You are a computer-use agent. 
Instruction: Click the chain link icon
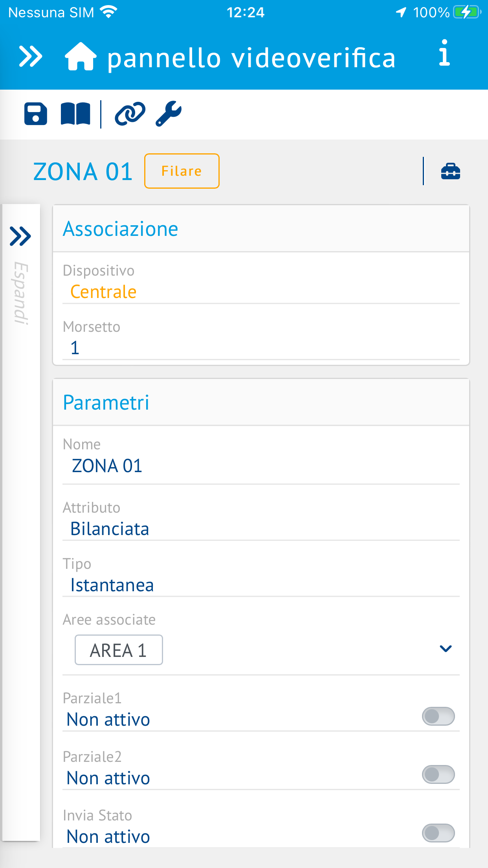click(x=130, y=114)
